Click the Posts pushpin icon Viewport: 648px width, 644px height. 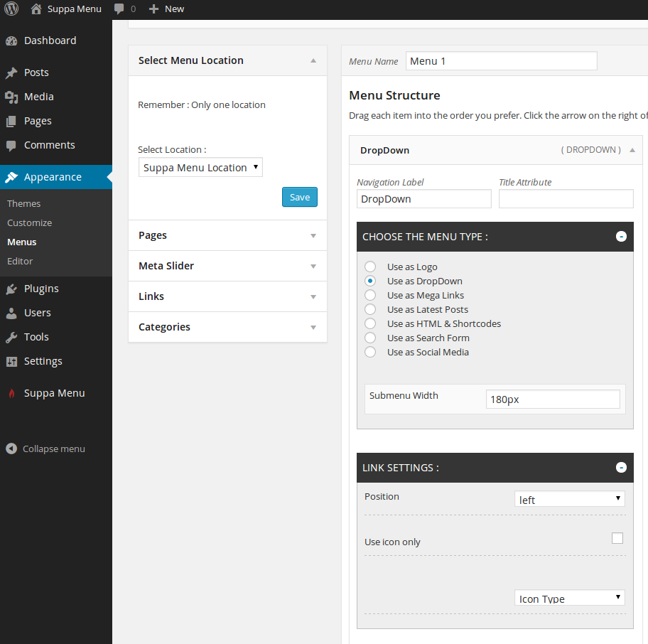[x=11, y=73]
